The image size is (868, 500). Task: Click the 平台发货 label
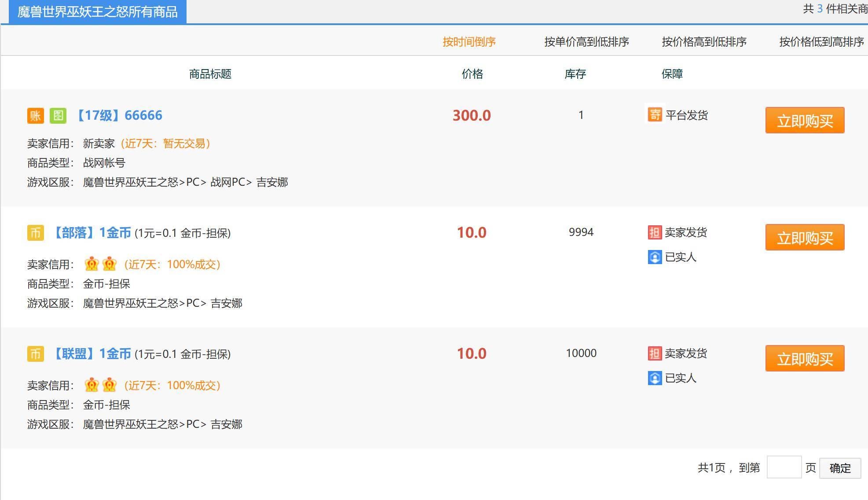(687, 115)
